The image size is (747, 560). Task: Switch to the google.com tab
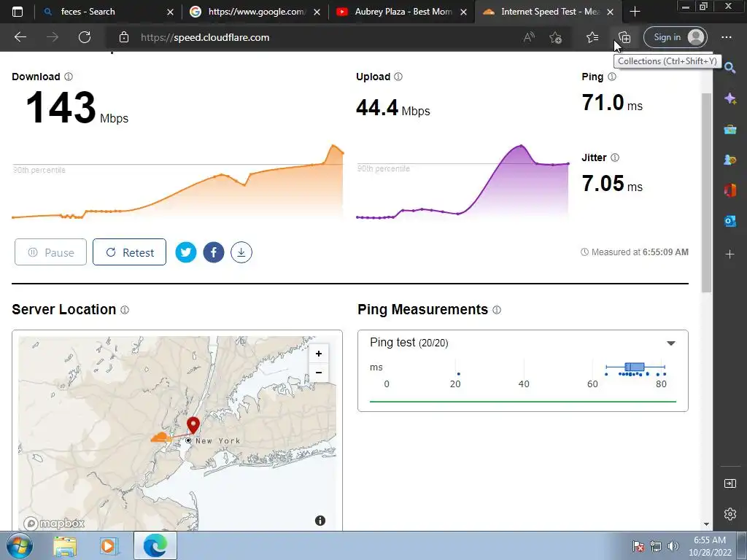[x=255, y=12]
